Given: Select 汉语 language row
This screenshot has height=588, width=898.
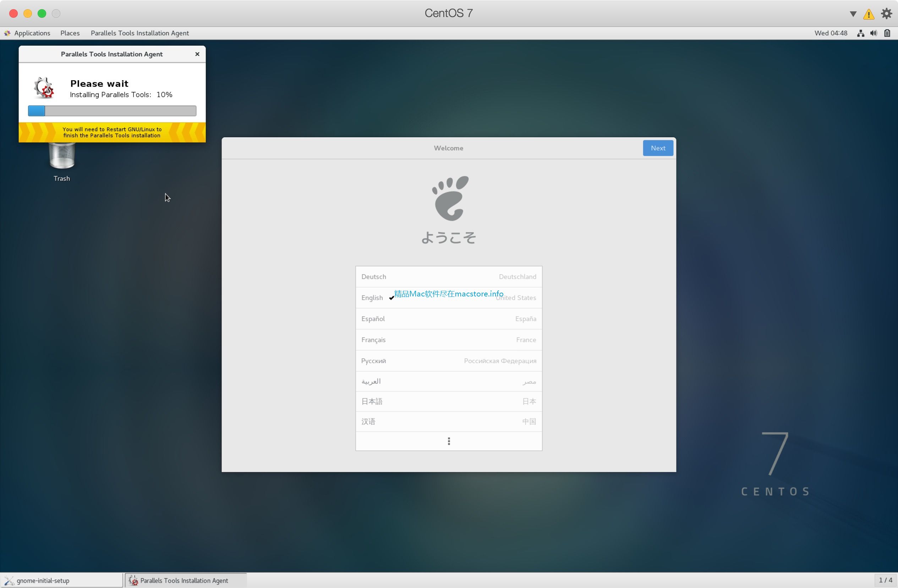Looking at the screenshot, I should pyautogui.click(x=449, y=421).
